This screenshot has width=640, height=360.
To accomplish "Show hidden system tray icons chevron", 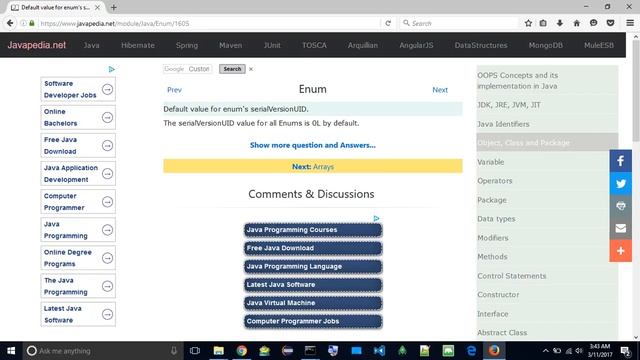I will click(545, 351).
